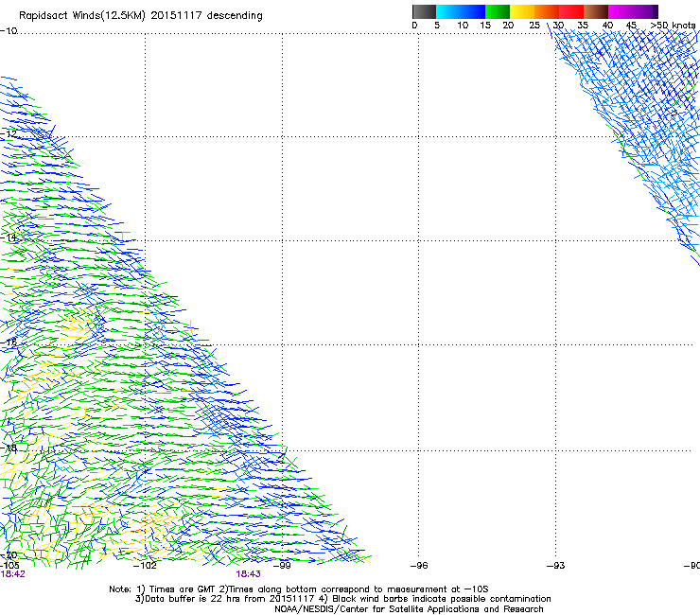Click the orange 25-30 knots legend swatch
Viewport: 700px width, 615px height.
(x=547, y=11)
